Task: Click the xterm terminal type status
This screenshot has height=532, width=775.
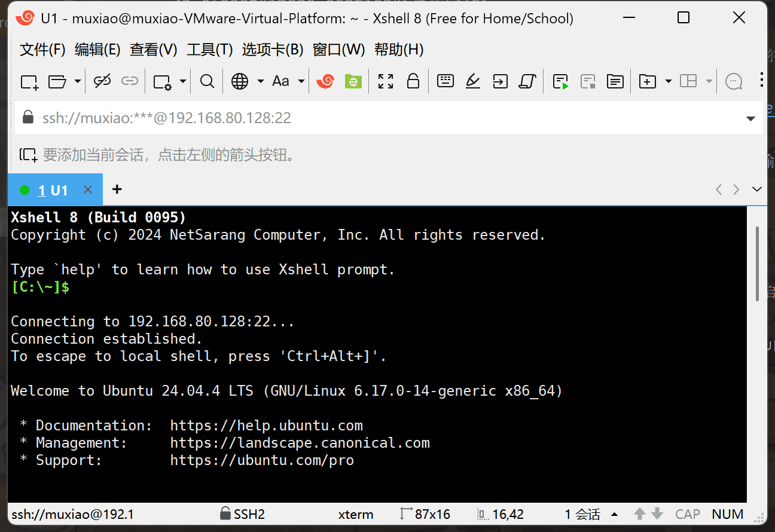Action: pos(356,515)
